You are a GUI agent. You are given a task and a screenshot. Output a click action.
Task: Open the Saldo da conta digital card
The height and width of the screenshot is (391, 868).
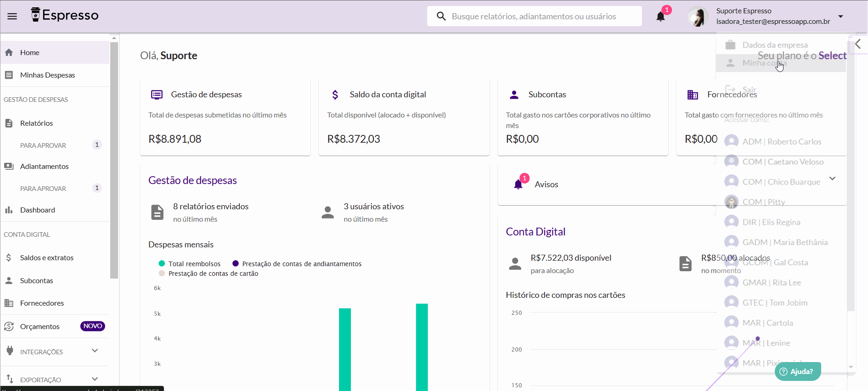coord(404,117)
